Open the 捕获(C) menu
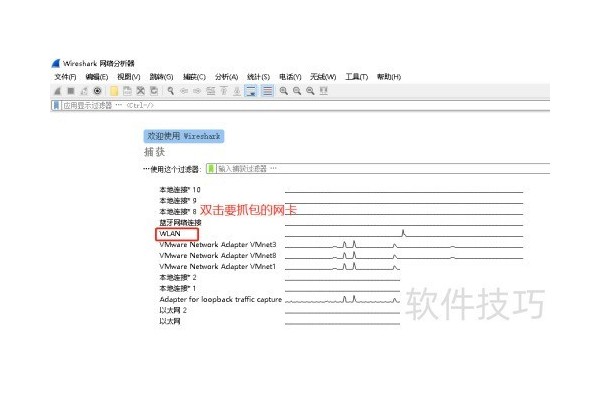 194,77
